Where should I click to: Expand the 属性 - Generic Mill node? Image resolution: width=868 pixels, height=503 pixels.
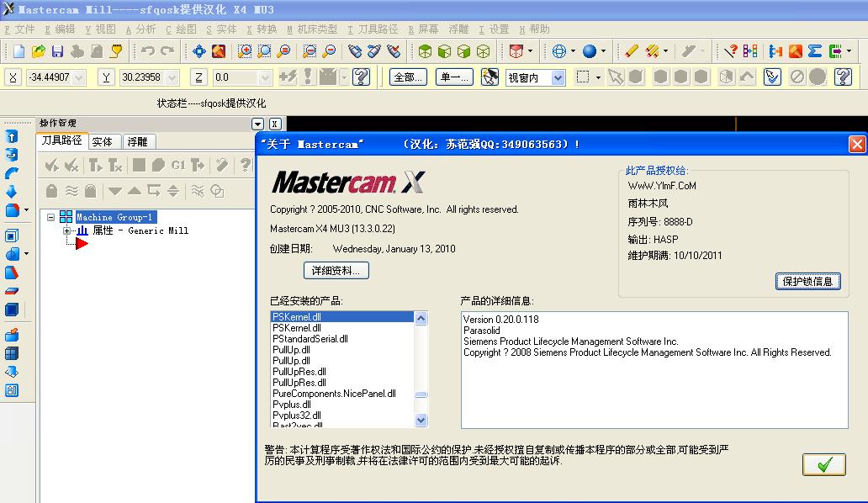[66, 230]
